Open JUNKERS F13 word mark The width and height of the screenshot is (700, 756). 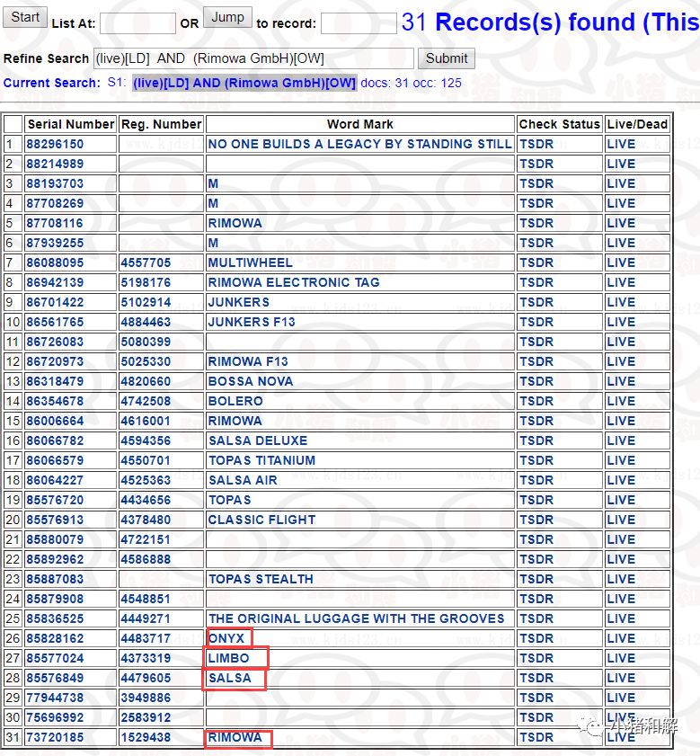(x=252, y=322)
